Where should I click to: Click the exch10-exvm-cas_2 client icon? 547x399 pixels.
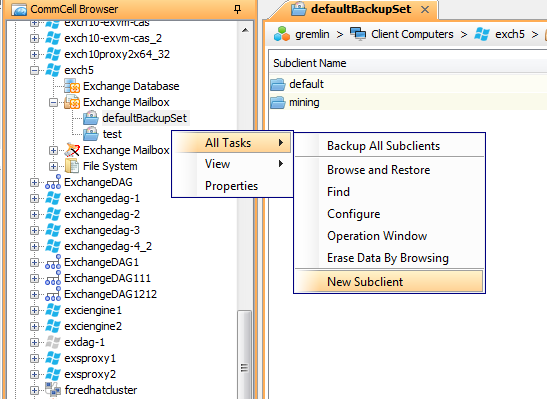click(53, 38)
